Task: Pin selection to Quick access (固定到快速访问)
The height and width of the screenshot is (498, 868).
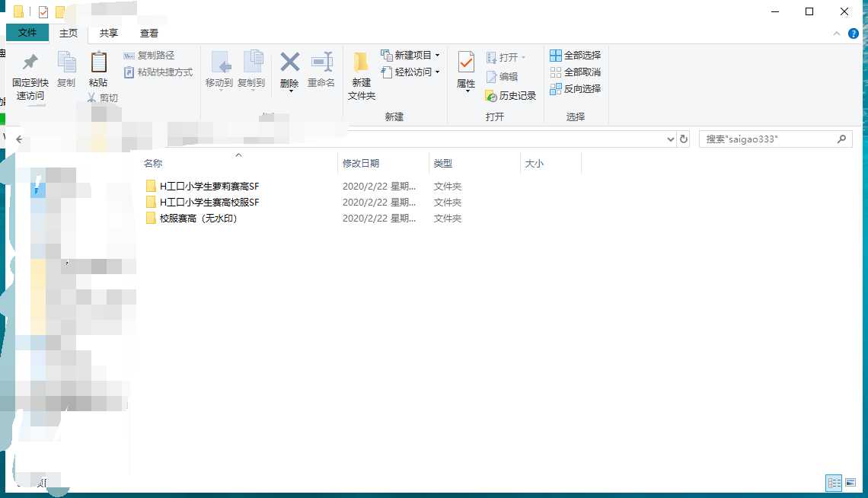Action: tap(30, 76)
